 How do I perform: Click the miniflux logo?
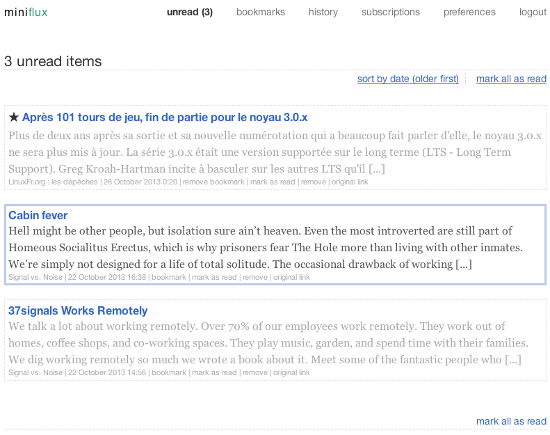26,12
